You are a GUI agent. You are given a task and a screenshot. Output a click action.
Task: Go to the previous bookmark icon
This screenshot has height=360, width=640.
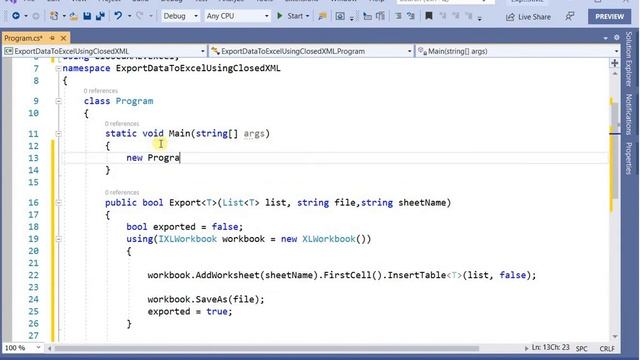[443, 16]
